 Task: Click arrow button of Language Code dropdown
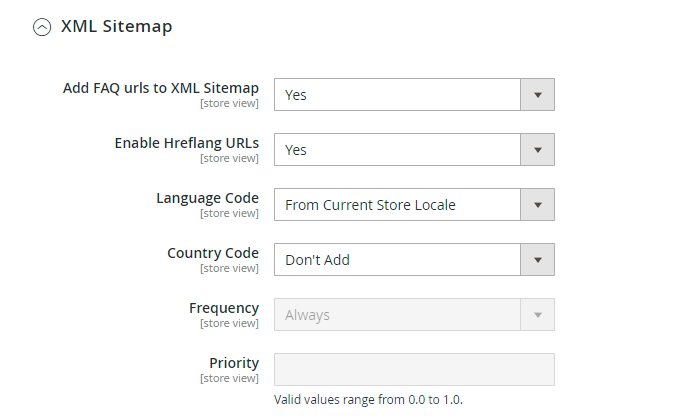(x=537, y=205)
